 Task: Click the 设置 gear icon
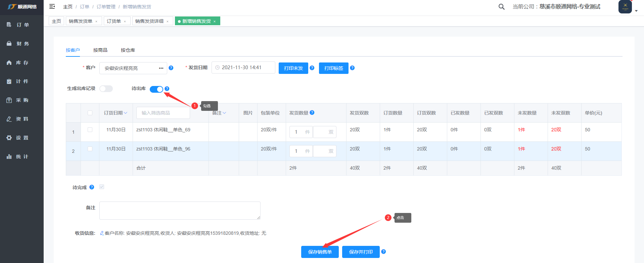(x=9, y=138)
